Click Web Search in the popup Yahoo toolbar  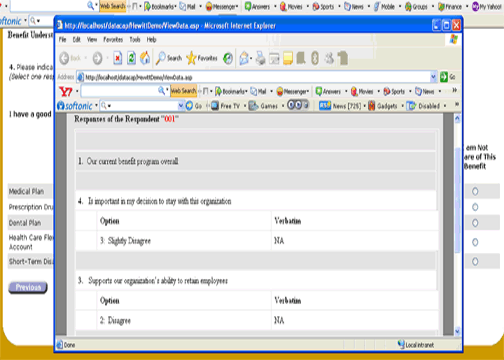(x=183, y=91)
